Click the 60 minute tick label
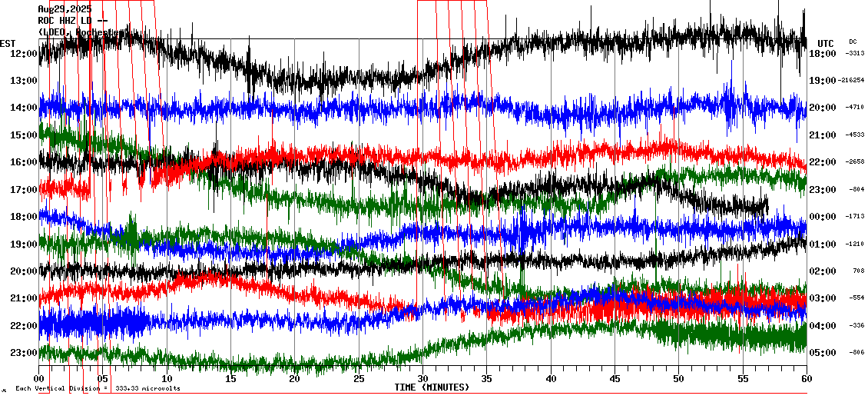The height and width of the screenshot is (399, 868). [x=806, y=379]
